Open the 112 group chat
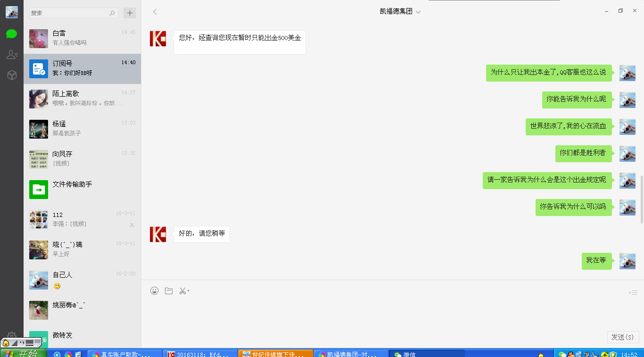The image size is (644, 357). pyautogui.click(x=82, y=220)
